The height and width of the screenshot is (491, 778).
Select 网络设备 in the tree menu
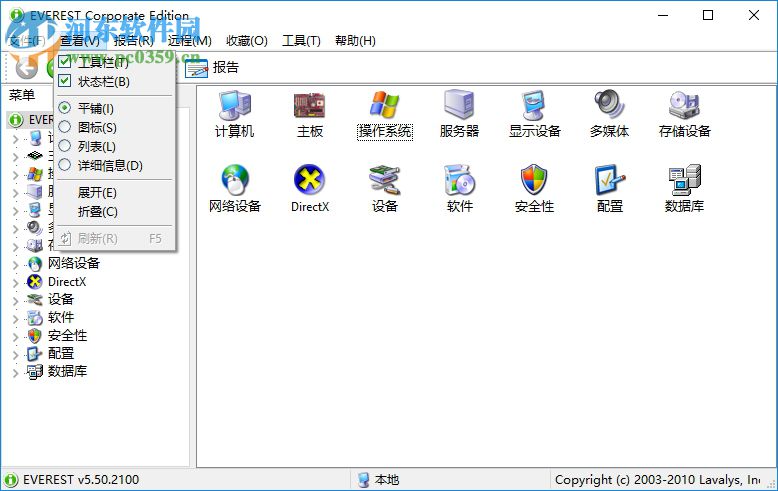pos(74,263)
